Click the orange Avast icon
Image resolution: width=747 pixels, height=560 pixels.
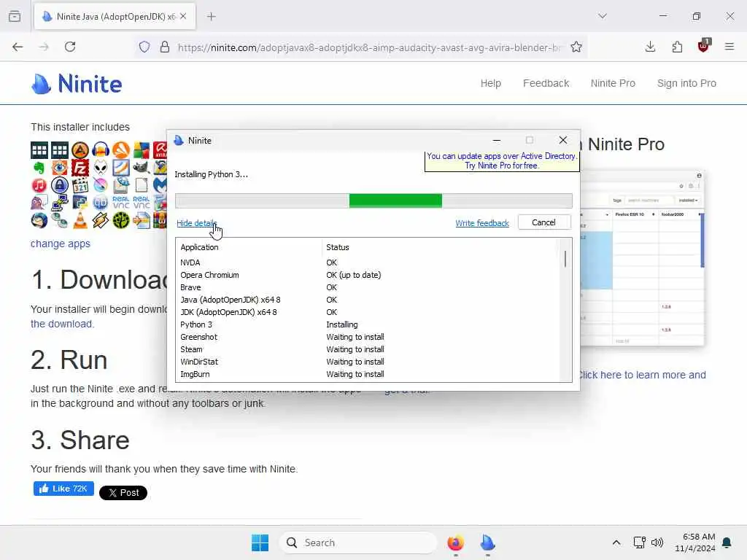click(x=121, y=150)
